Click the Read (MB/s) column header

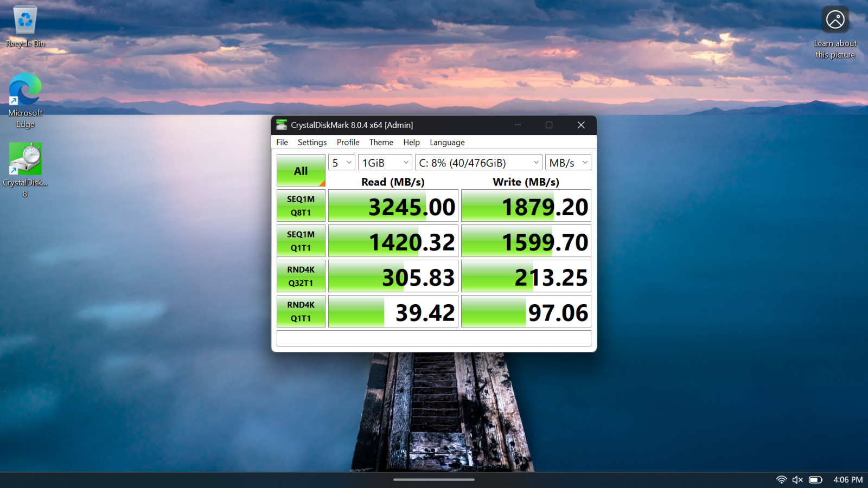coord(393,182)
